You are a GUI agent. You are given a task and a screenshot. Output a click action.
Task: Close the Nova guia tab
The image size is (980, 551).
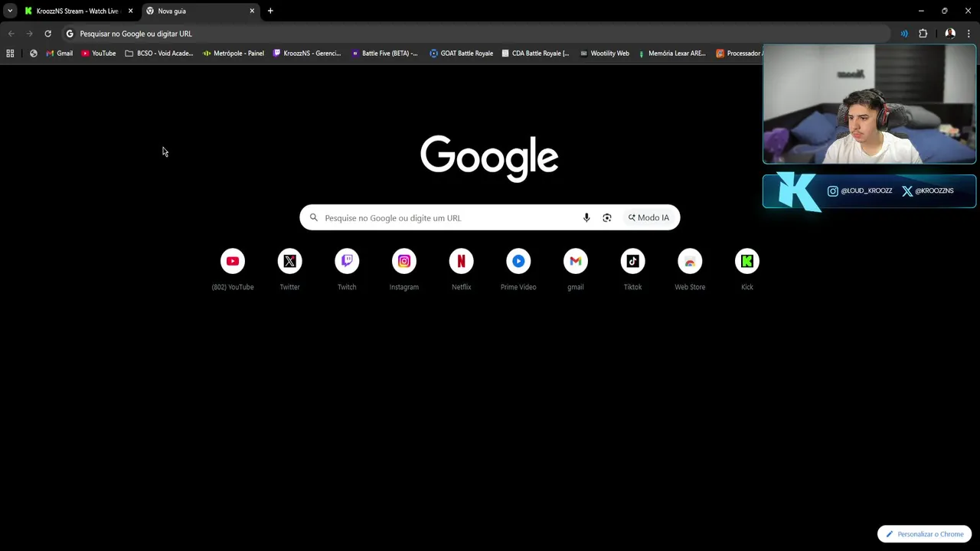click(252, 11)
